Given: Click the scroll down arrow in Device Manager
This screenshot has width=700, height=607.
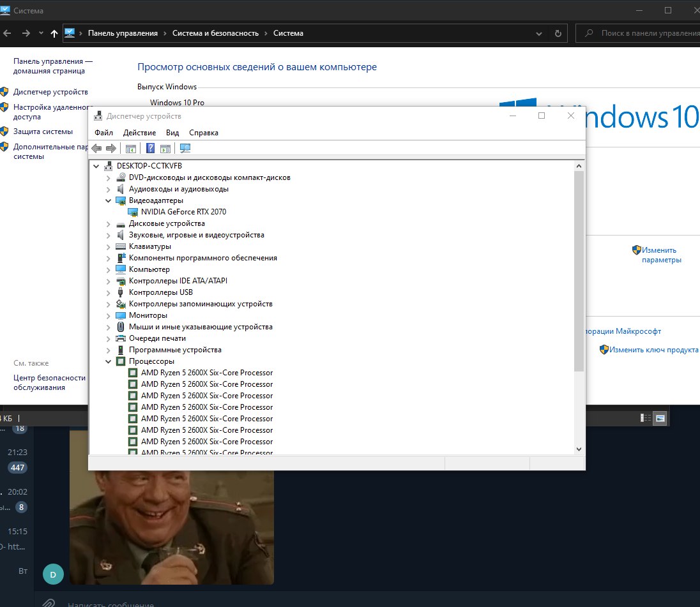Looking at the screenshot, I should [x=579, y=449].
